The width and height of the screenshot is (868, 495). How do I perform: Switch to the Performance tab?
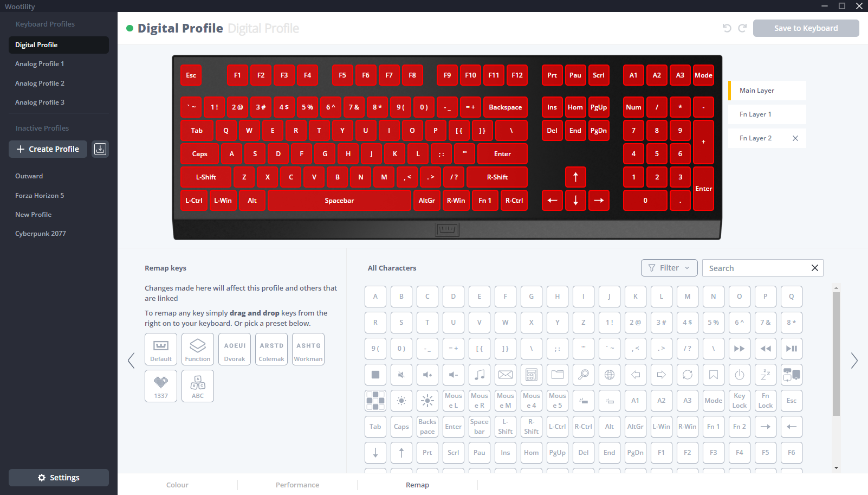(297, 485)
